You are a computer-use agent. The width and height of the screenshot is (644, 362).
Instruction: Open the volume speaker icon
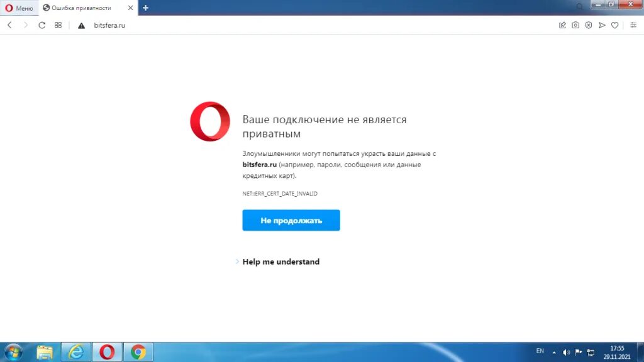(x=566, y=352)
